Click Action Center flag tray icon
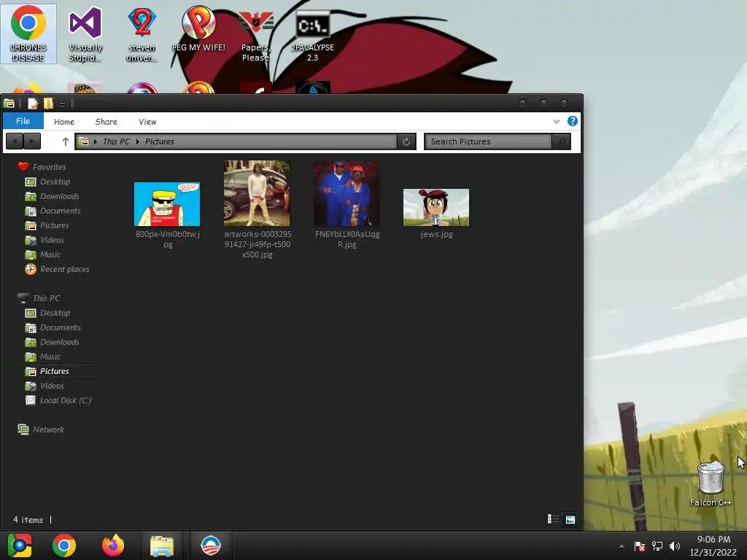 tap(639, 546)
